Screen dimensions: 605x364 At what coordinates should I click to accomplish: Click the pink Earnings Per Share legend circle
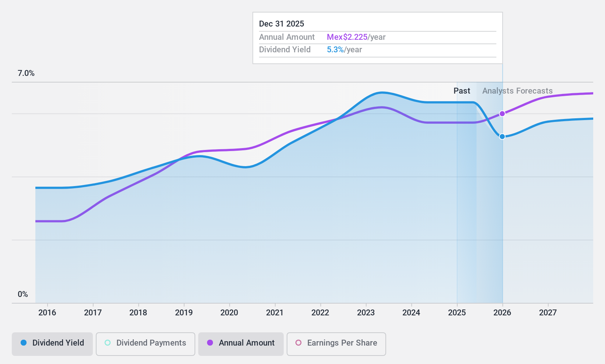point(298,343)
